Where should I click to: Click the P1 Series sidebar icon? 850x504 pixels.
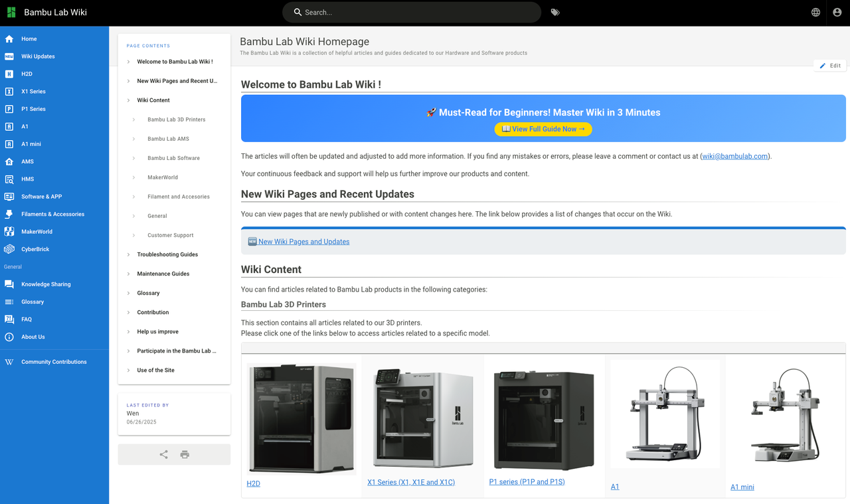(x=9, y=109)
